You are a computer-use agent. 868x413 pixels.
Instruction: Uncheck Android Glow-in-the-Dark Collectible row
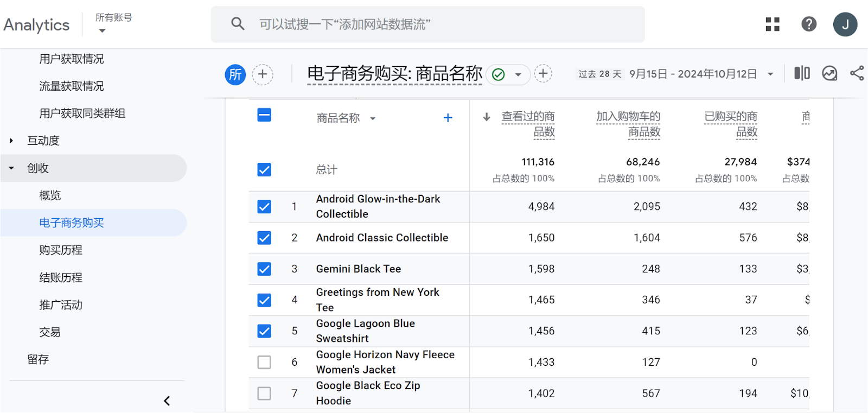point(264,207)
